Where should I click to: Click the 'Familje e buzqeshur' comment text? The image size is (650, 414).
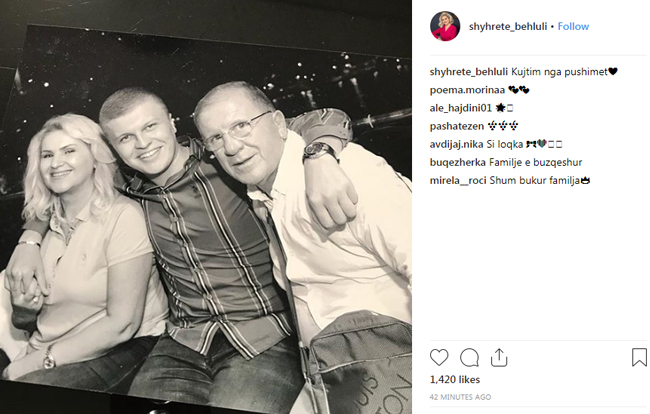pyautogui.click(x=536, y=162)
